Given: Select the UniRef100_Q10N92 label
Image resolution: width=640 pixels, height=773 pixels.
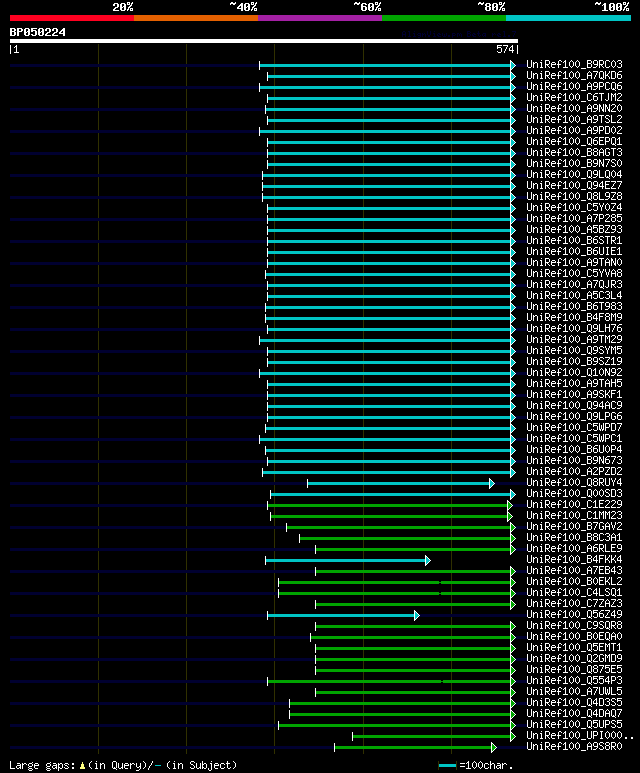Looking at the screenshot, I should click(x=574, y=373).
